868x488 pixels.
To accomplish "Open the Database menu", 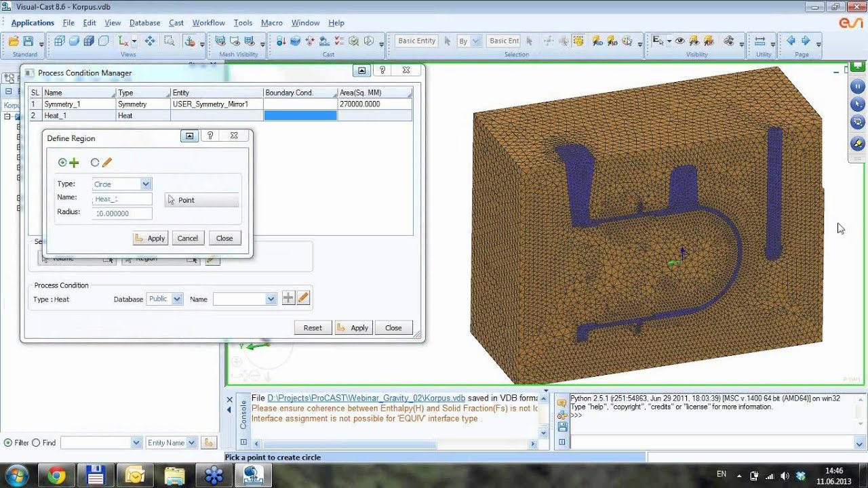I will point(144,23).
